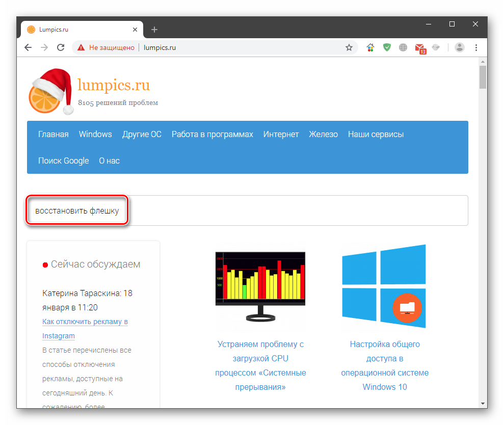Screen dimensions: 504x425
Task: Open the Поиск Google menu item
Action: click(64, 161)
